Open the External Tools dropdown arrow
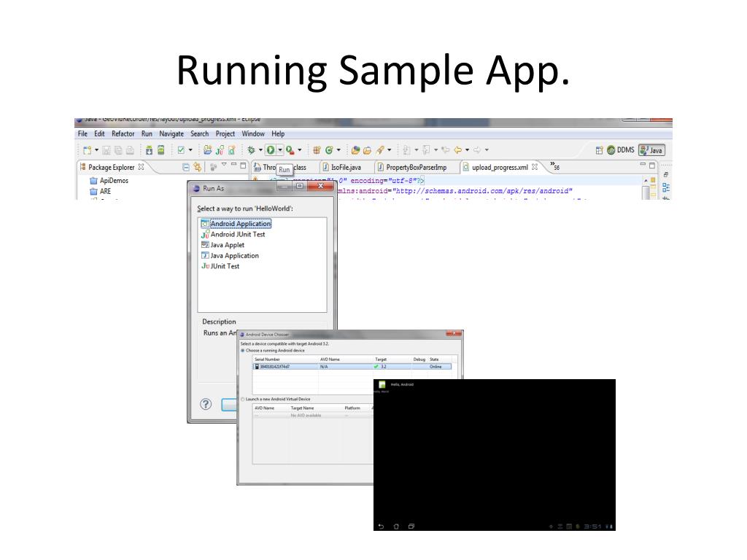Image resolution: width=747 pixels, height=560 pixels. coord(300,150)
